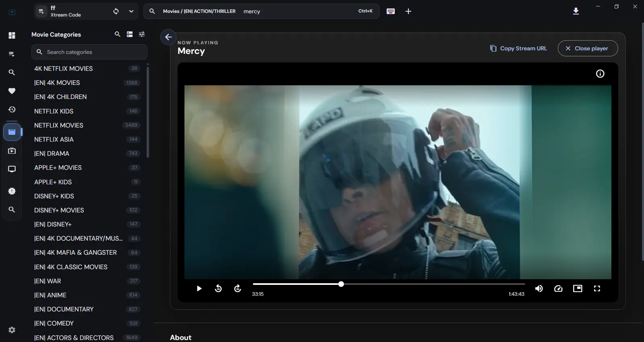
Task: Close the player
Action: coord(588,48)
